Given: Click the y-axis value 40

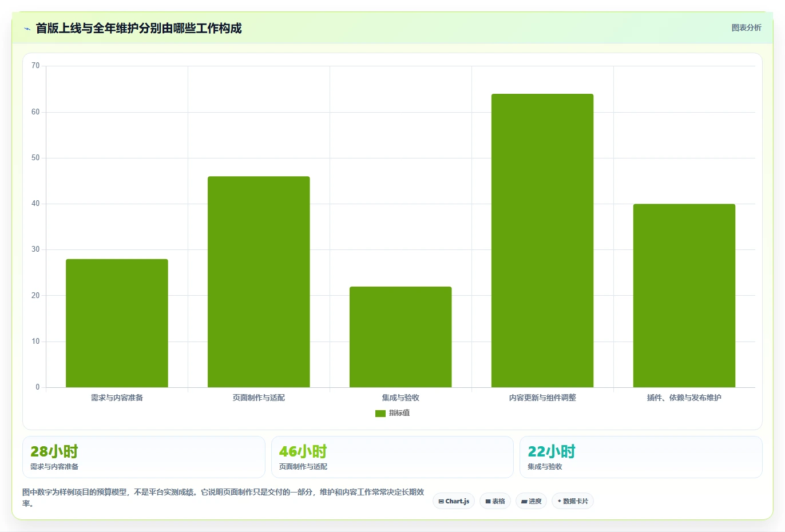Looking at the screenshot, I should [35, 204].
